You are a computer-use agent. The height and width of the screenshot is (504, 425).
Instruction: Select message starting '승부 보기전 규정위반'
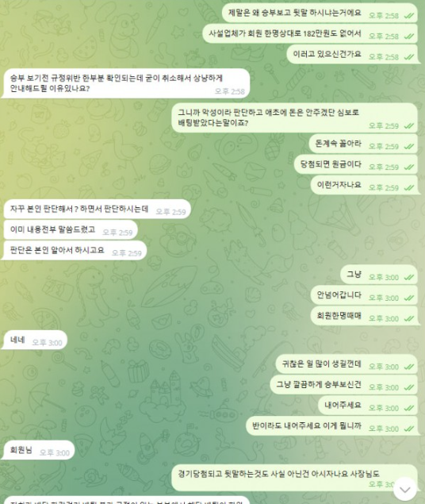(126, 83)
